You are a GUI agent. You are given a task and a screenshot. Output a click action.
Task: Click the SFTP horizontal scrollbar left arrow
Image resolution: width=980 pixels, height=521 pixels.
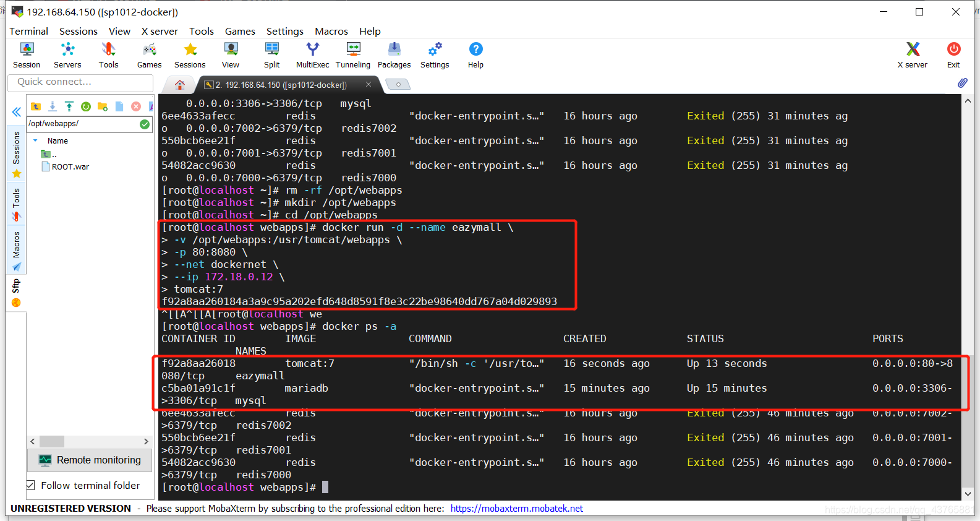coord(33,441)
